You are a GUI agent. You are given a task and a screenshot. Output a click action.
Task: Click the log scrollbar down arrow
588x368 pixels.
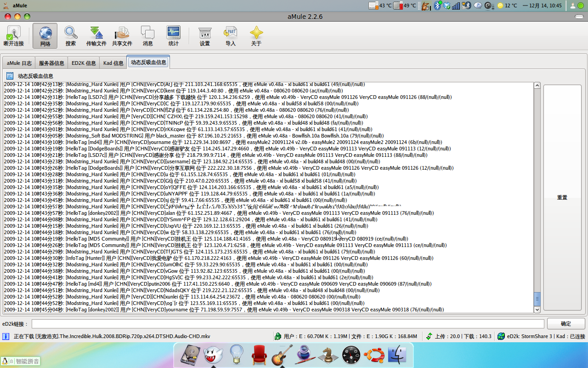537,310
